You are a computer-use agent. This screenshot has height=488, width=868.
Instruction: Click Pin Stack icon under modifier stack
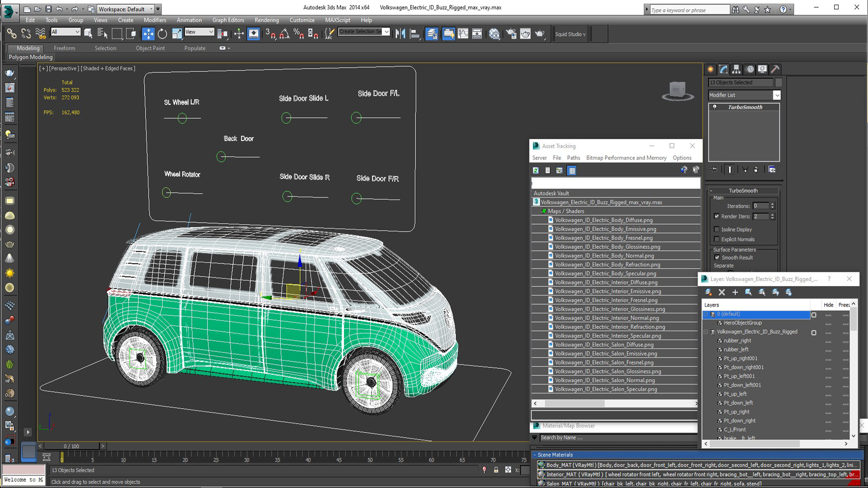click(714, 169)
